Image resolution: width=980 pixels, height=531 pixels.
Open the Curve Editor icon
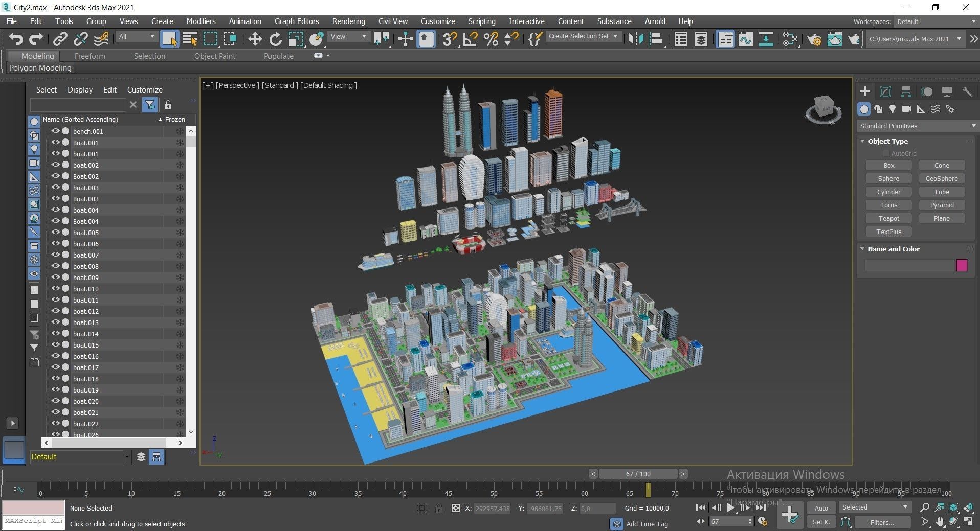746,39
